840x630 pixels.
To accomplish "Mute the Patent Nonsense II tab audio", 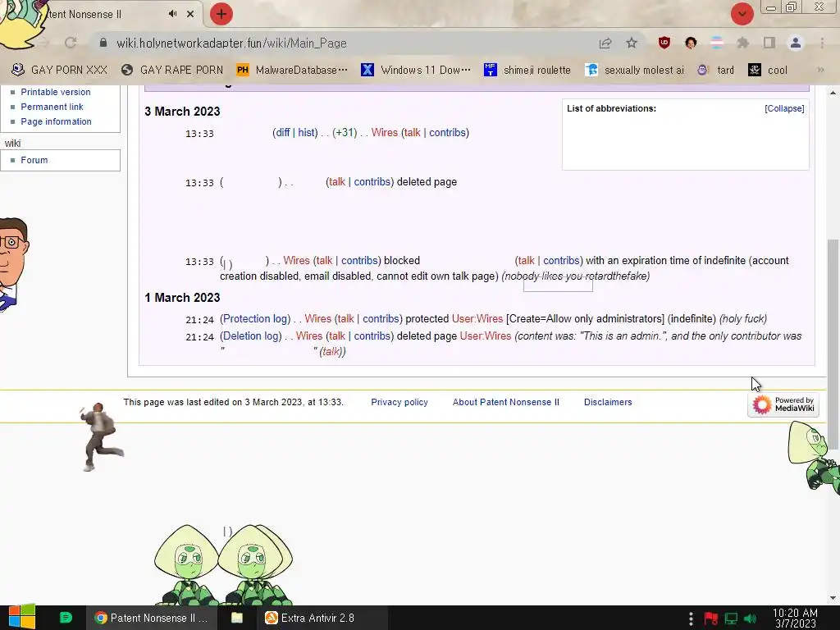I will click(172, 14).
